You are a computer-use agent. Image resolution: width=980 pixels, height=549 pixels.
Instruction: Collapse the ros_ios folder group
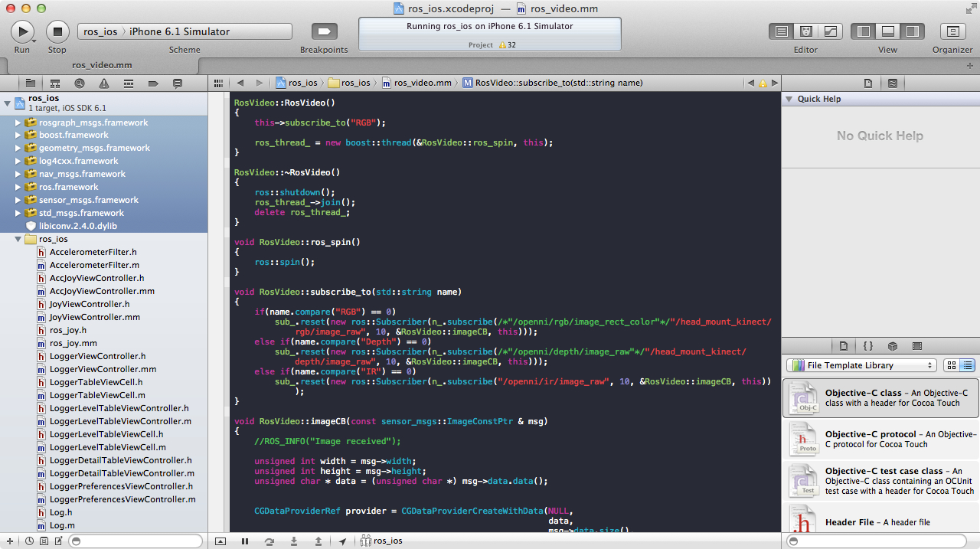(x=18, y=240)
